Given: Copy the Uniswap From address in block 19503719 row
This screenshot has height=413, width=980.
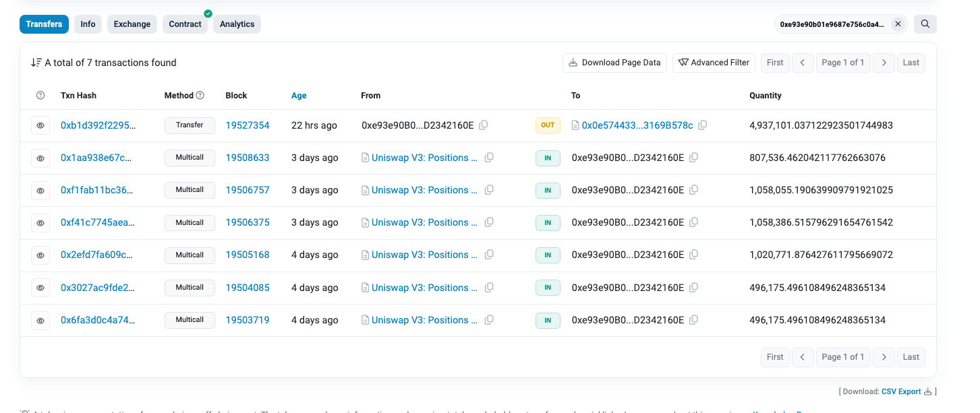Looking at the screenshot, I should coord(489,320).
